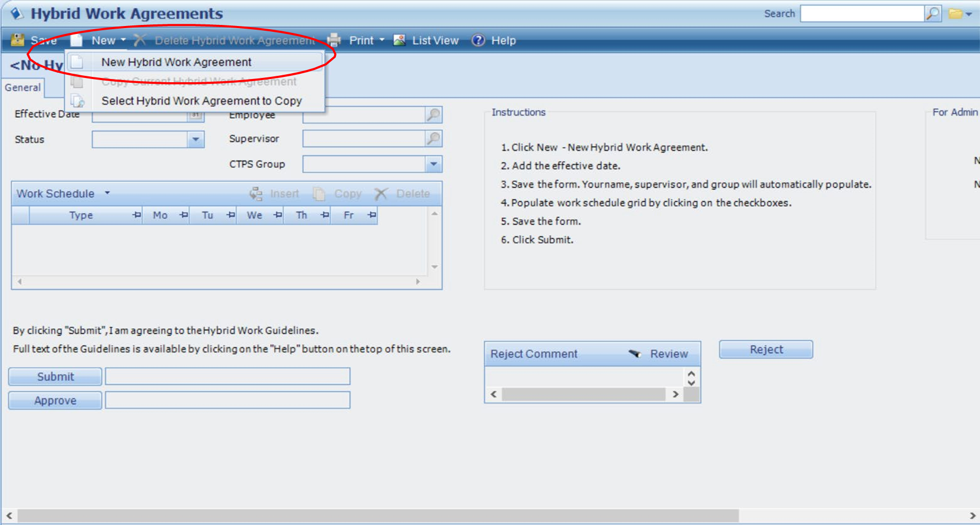Pin the Mo column header

(184, 215)
